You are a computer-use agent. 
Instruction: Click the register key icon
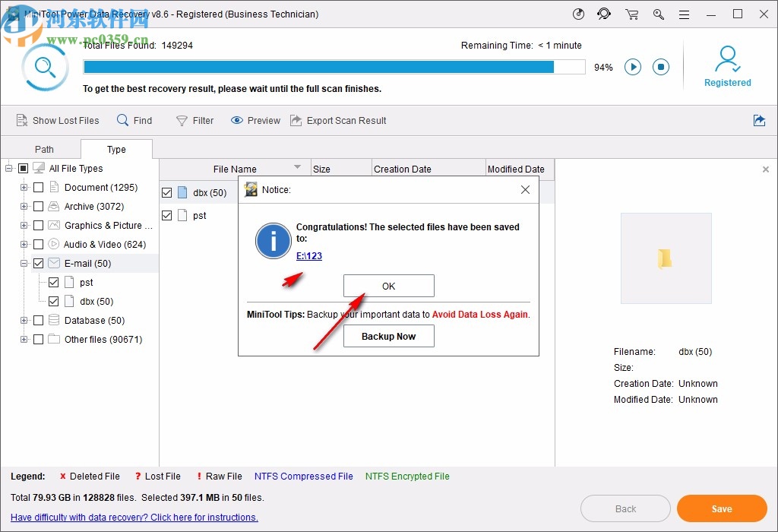pyautogui.click(x=659, y=14)
